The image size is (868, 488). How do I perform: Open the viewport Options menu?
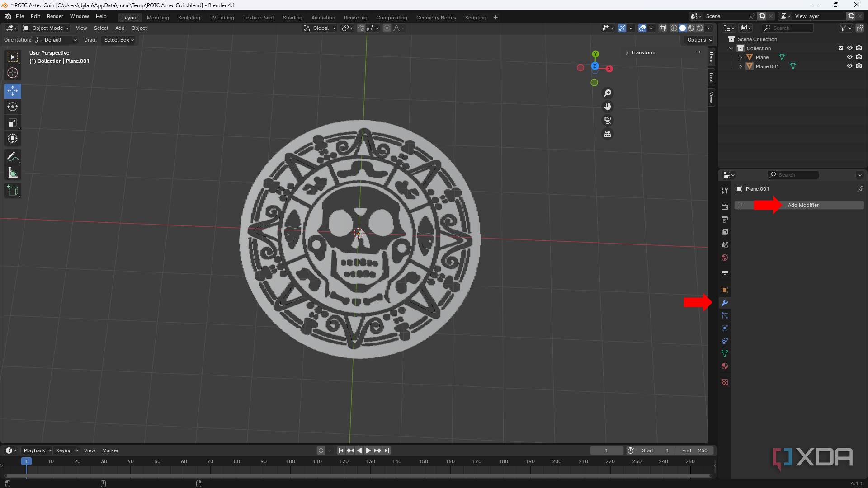click(x=698, y=39)
